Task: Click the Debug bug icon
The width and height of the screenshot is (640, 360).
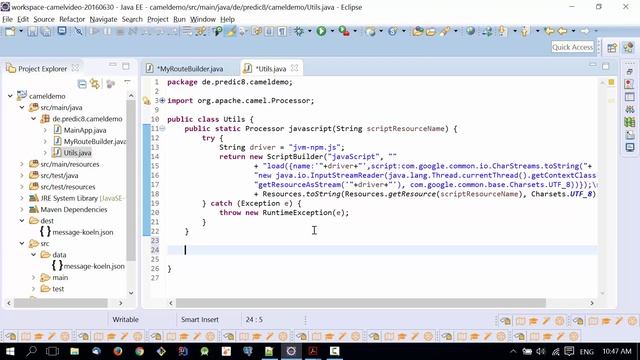Action: pos(299,31)
